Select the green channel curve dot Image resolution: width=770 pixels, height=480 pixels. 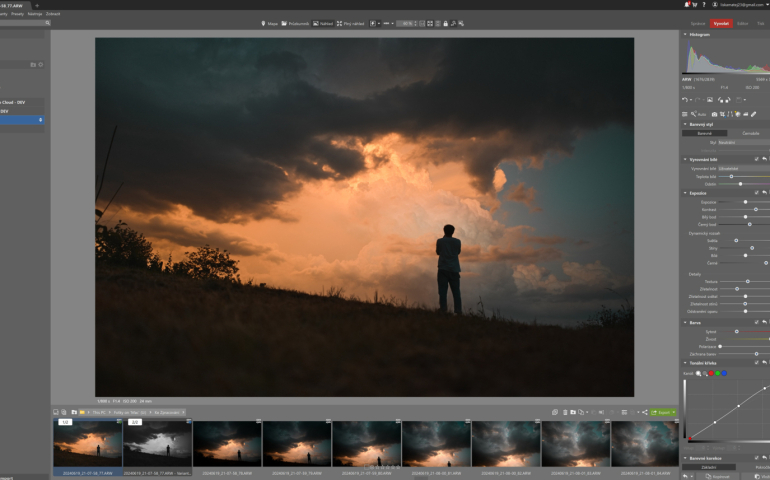coord(717,373)
